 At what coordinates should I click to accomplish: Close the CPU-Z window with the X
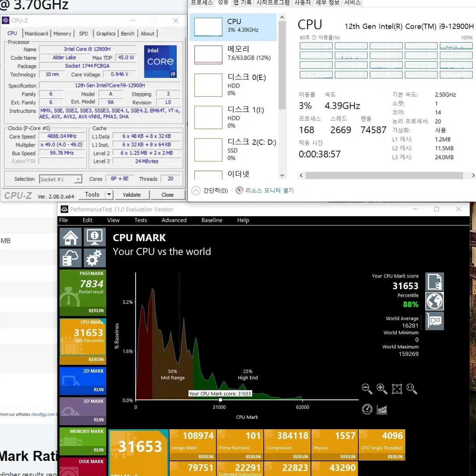pos(176,21)
